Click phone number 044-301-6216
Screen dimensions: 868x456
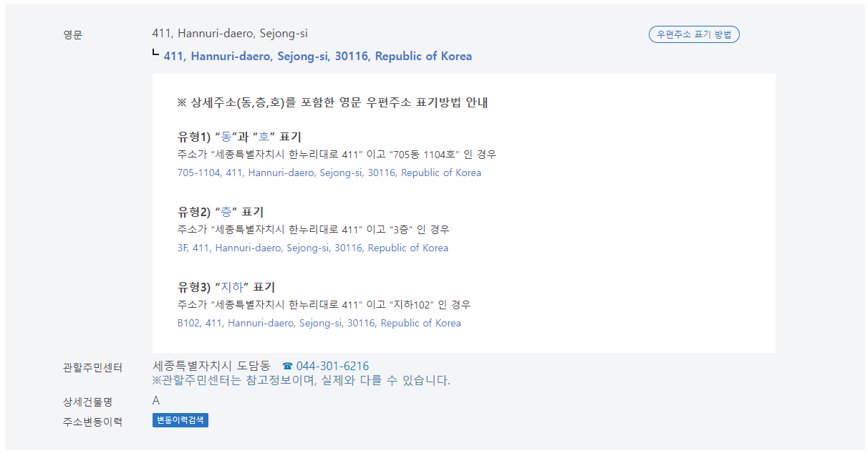click(332, 366)
